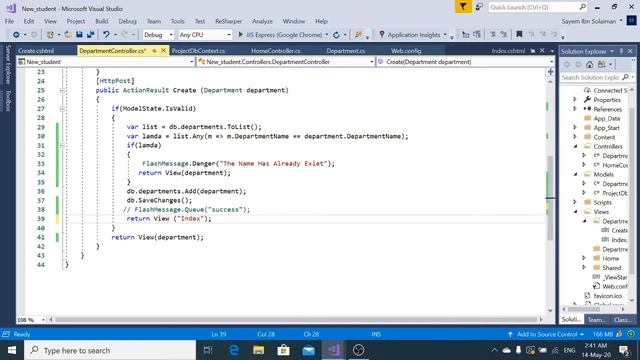Click the Search Solution Explorer input field
The image size is (640, 360).
click(x=590, y=77)
